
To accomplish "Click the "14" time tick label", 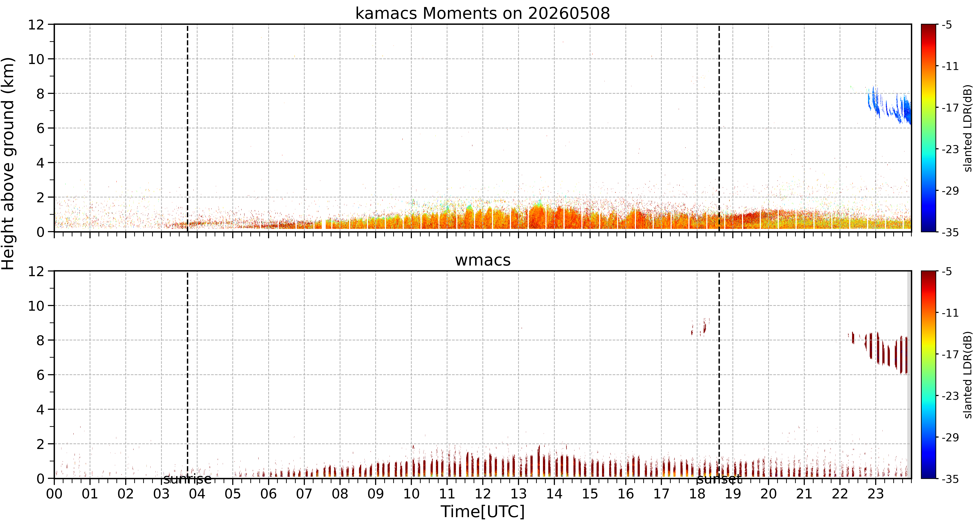I will (x=554, y=494).
